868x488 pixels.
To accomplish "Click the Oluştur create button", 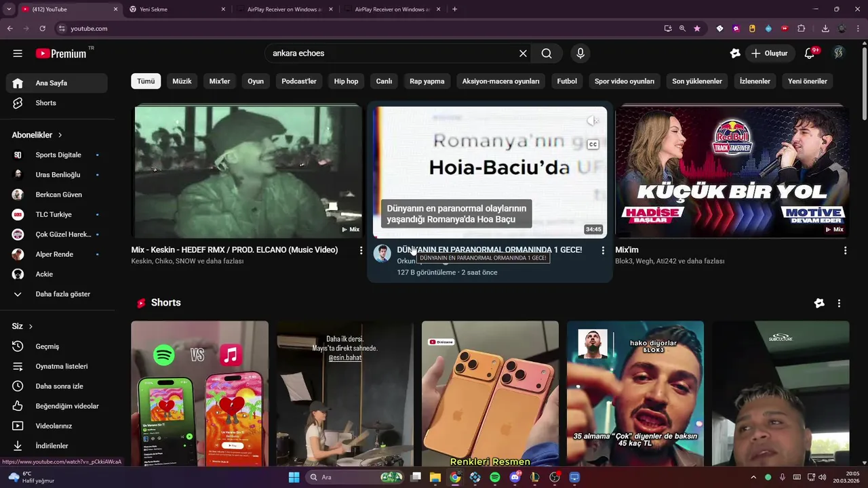I will (x=769, y=54).
